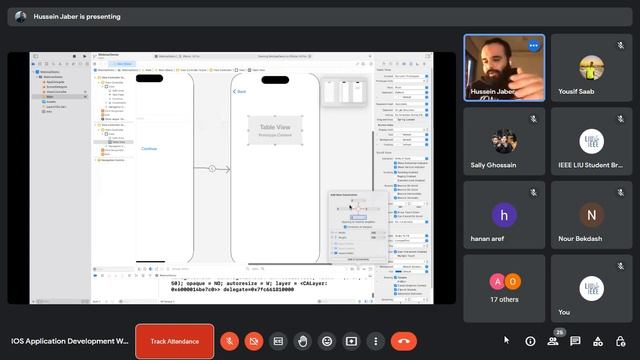Click bottom spacing field in constraints popup
This screenshot has height=360, width=640.
coord(358,217)
